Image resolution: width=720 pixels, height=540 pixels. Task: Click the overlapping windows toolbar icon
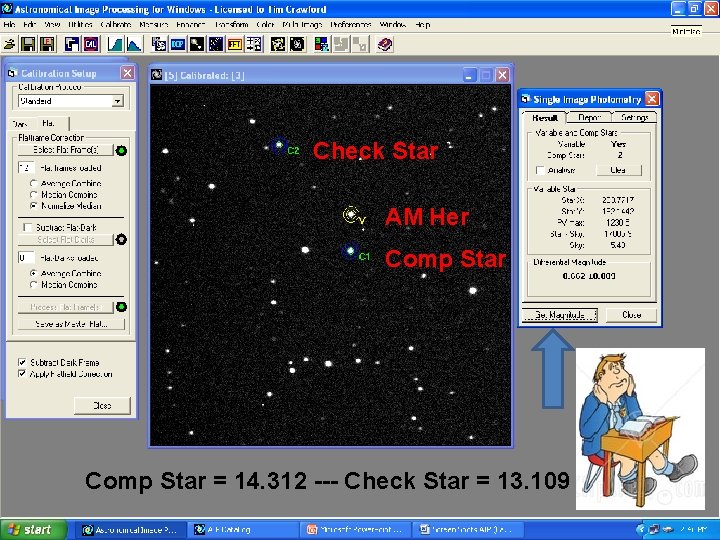(x=72, y=45)
